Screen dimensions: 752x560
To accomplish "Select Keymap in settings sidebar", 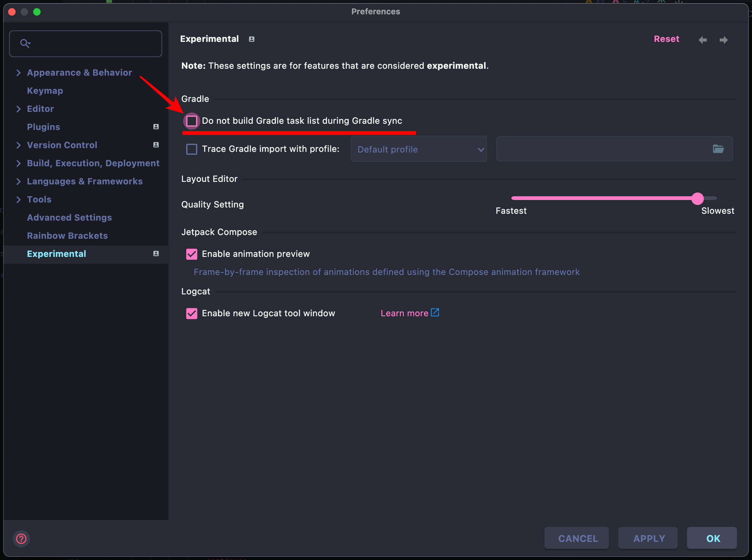I will pyautogui.click(x=45, y=91).
